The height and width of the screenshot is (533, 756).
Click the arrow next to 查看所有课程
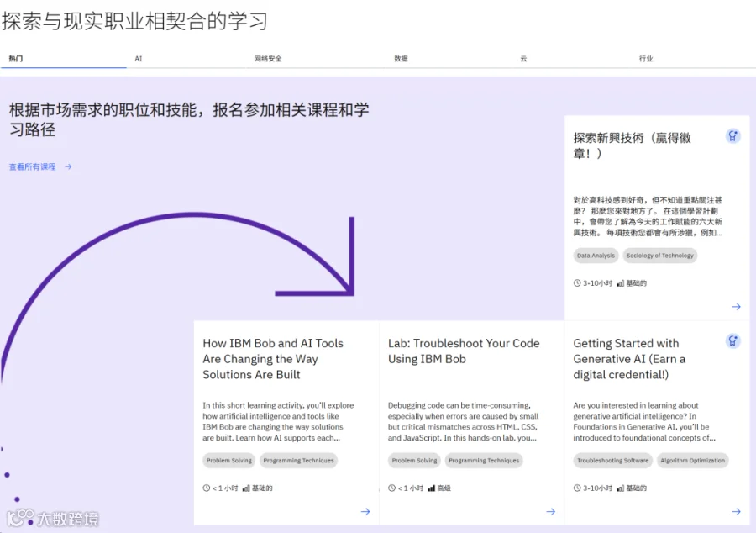coord(69,167)
